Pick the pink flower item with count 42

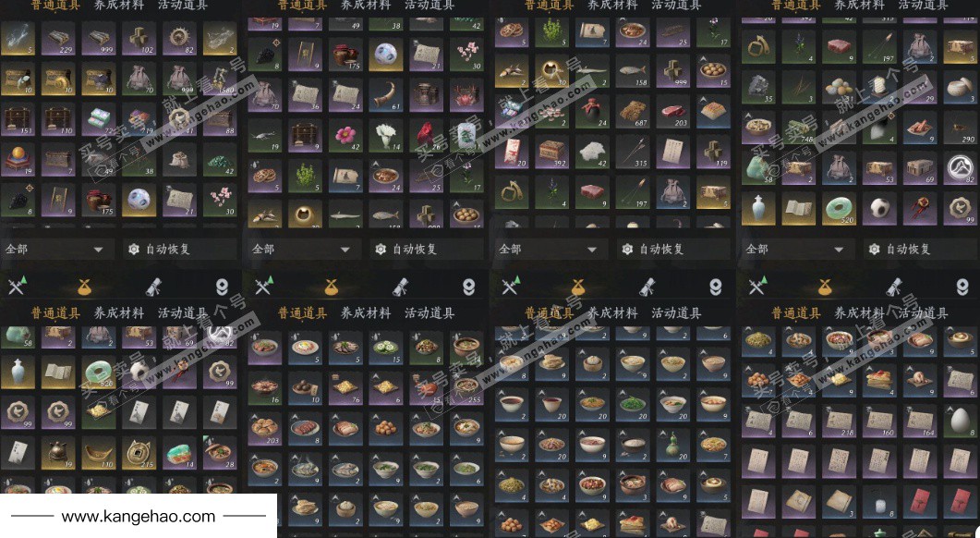(x=345, y=135)
